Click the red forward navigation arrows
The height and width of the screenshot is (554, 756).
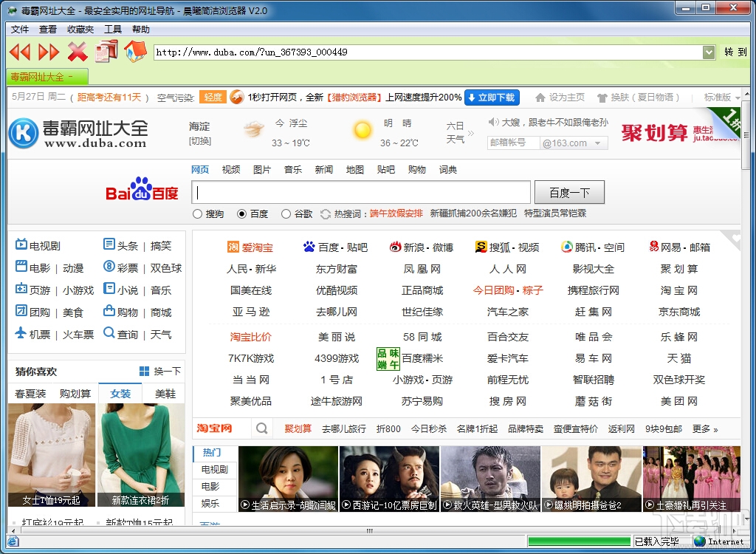[48, 52]
